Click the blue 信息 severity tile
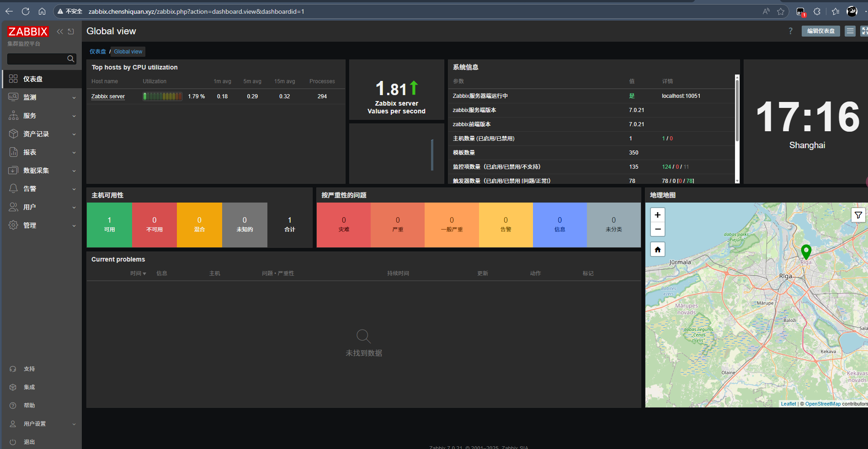 pos(559,225)
